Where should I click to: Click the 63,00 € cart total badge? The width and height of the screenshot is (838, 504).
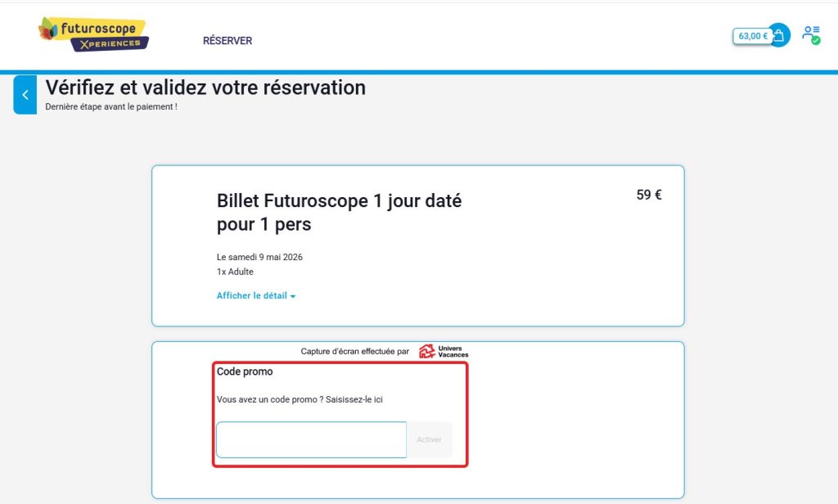(753, 36)
